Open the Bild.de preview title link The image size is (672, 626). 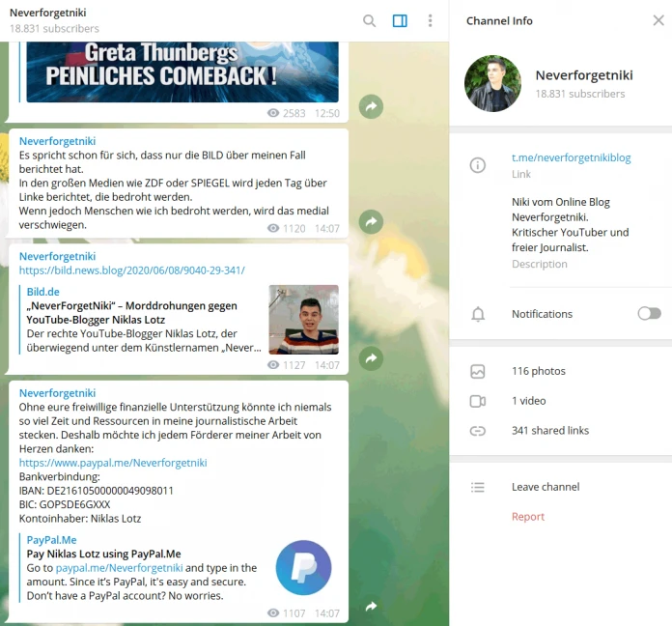[x=42, y=292]
